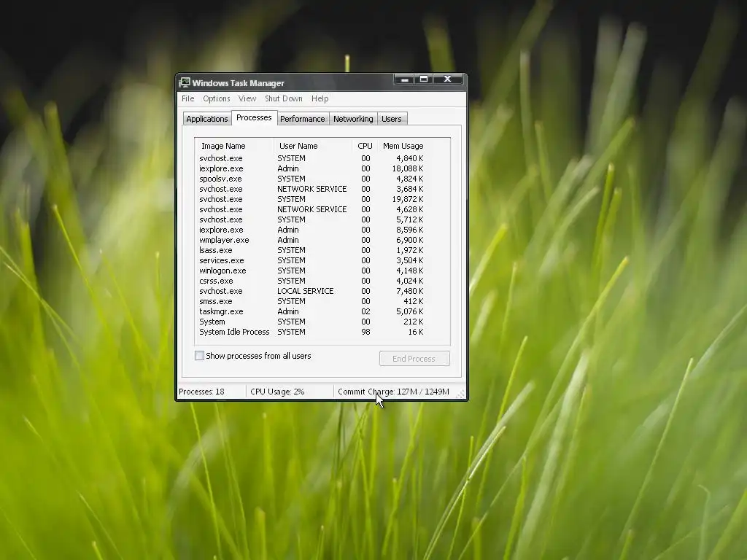
Task: Click the Task Manager title bar icon
Action: 185,83
